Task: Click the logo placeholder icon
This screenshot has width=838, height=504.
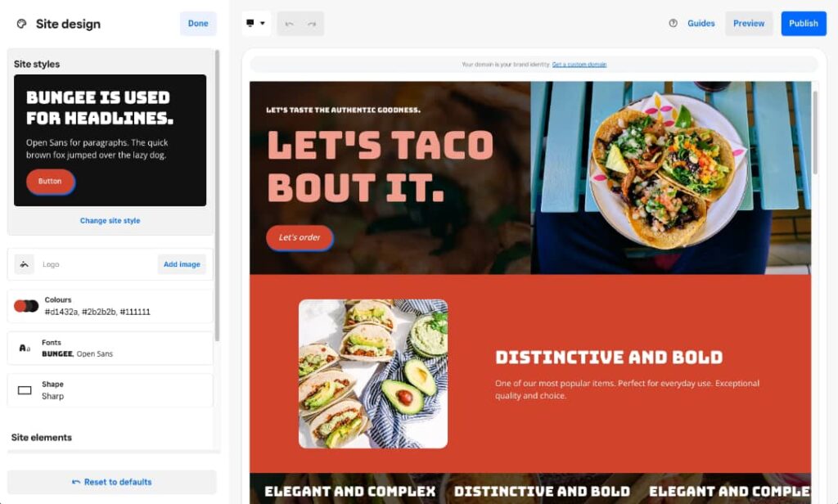Action: point(25,264)
